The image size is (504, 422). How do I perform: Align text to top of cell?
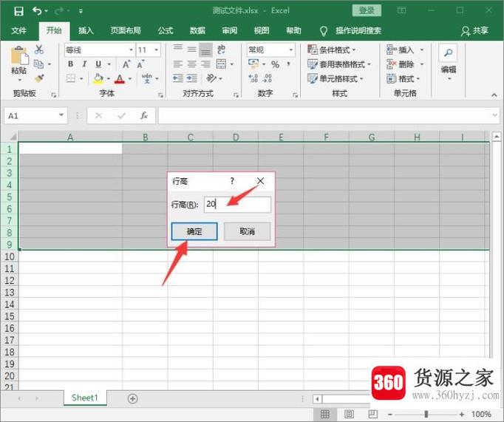pos(178,50)
